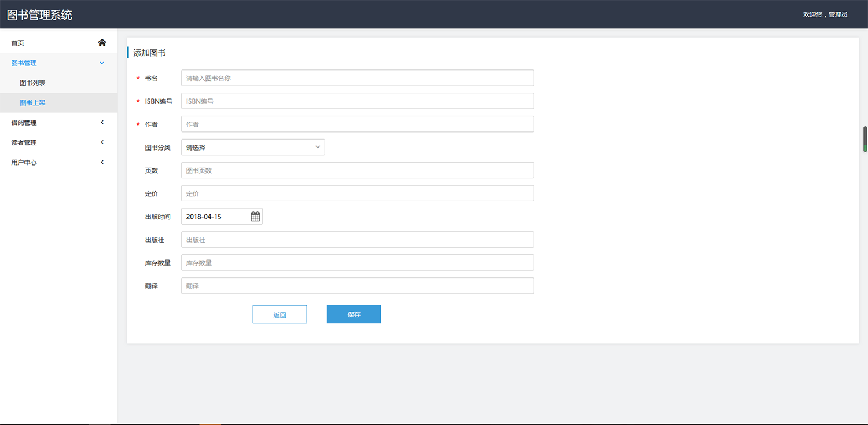Focus the 作者 input field
Screen dimensions: 868x425
(x=357, y=124)
